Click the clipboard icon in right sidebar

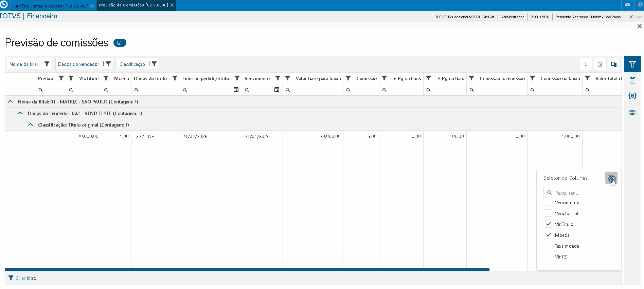(x=632, y=80)
